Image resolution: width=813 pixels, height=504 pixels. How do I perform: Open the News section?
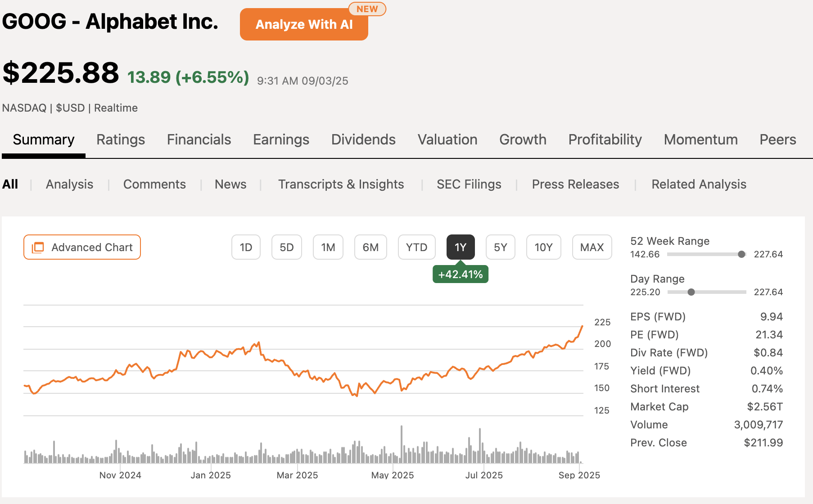pos(230,184)
